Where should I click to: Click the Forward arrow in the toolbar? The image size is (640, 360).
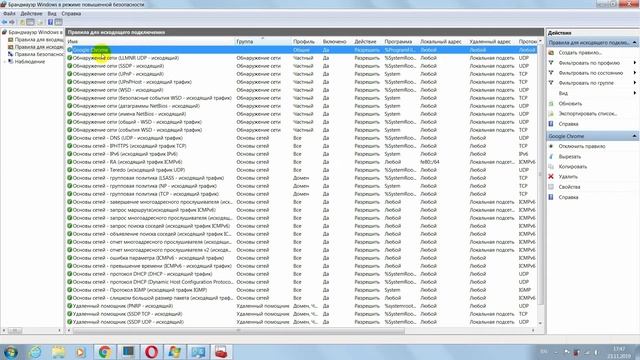(x=12, y=22)
